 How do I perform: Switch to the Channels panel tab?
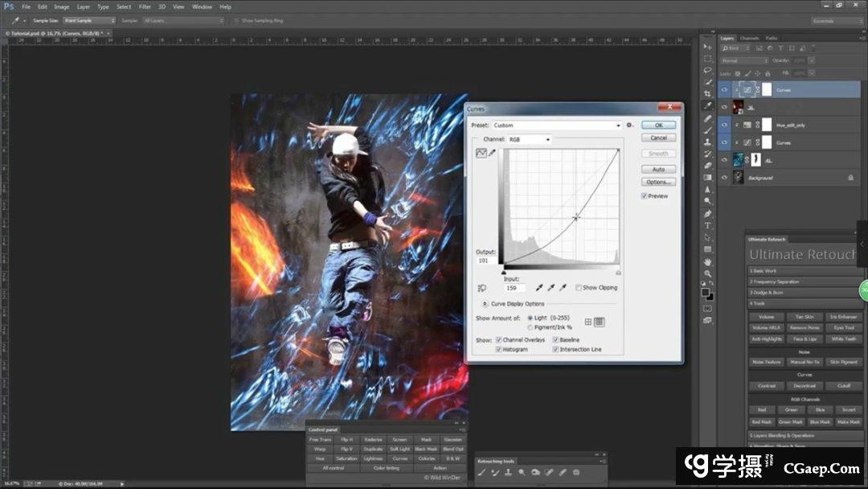[x=749, y=38]
